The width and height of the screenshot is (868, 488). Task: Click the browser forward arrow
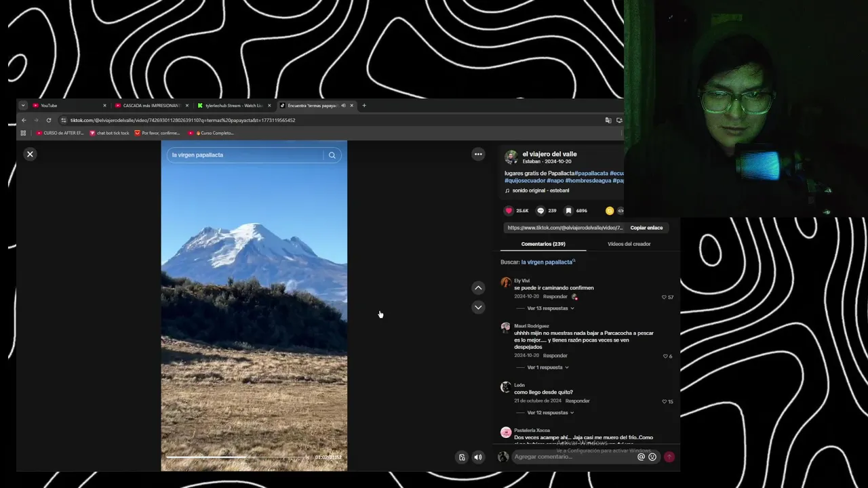click(36, 120)
